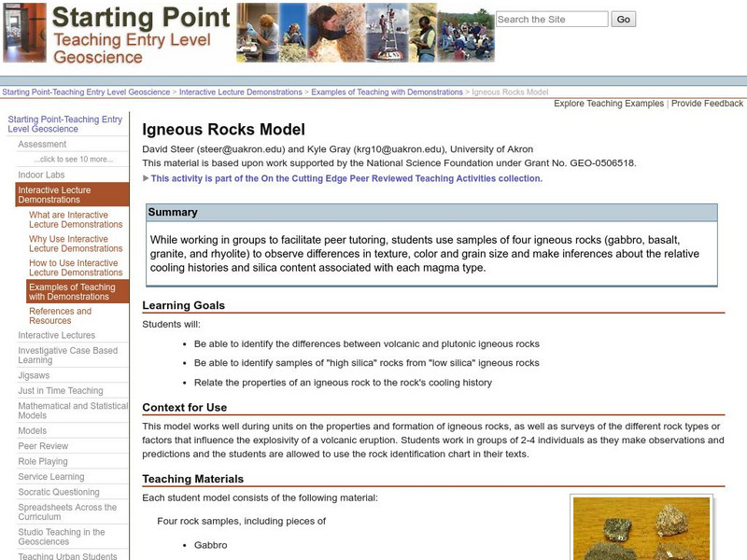Screen dimensions: 747x560
Task: Click the Starting Point logo image
Action: pos(118,34)
